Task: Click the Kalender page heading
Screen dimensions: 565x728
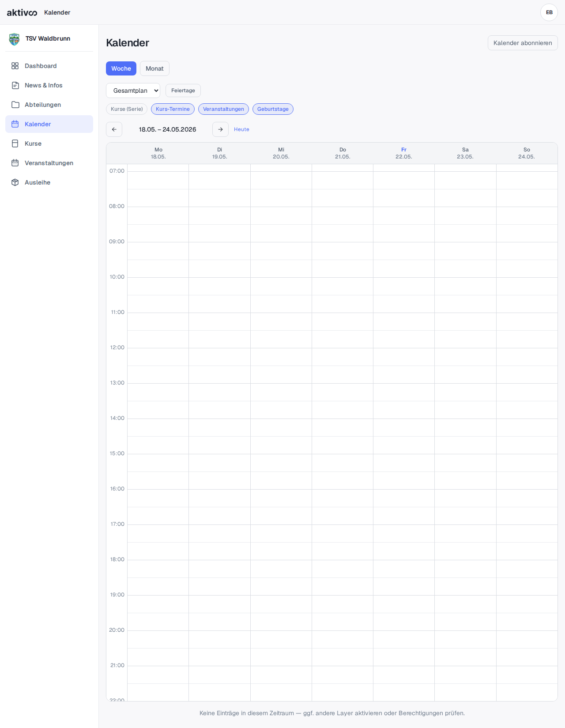Action: 128,43
